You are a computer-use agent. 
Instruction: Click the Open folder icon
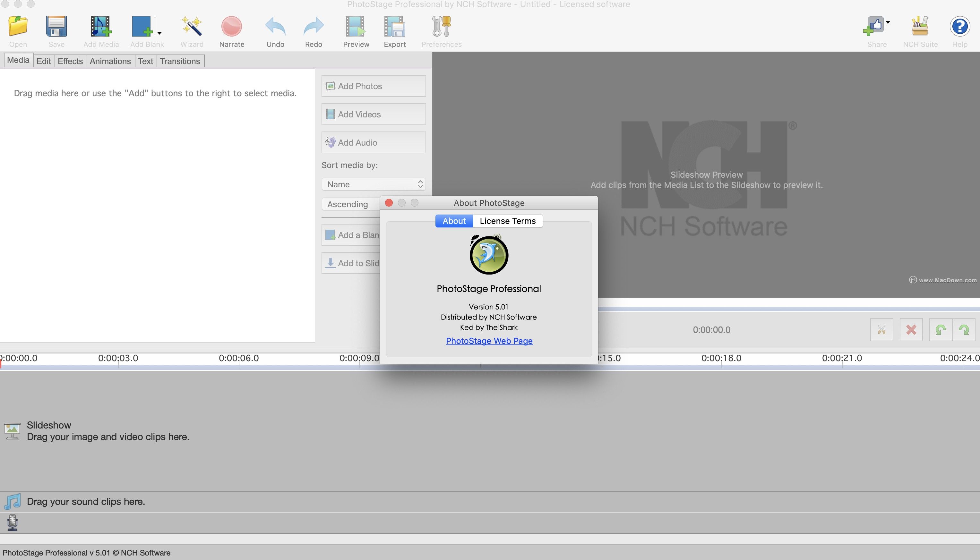tap(18, 26)
